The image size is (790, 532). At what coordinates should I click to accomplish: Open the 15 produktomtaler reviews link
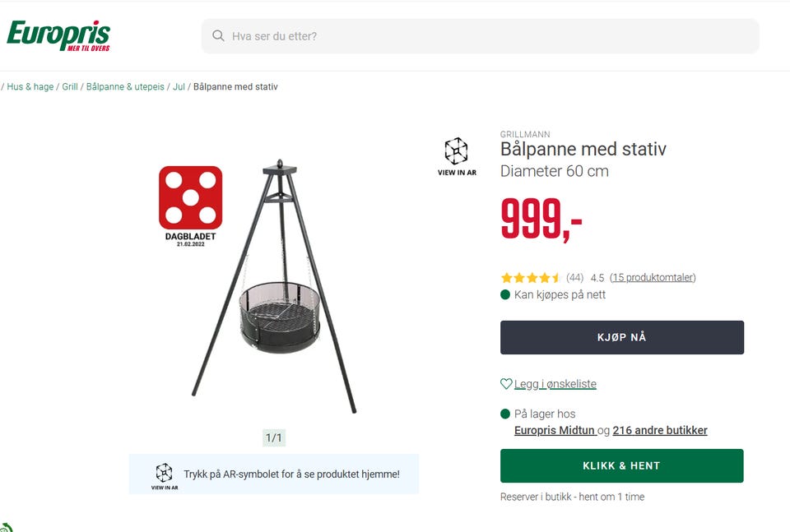(x=653, y=278)
